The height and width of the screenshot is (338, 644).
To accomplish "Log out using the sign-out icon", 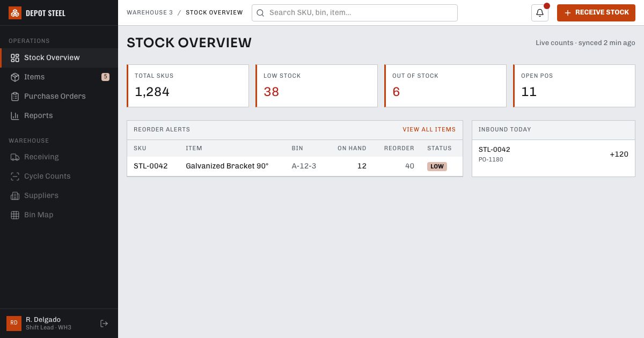I will click(104, 324).
